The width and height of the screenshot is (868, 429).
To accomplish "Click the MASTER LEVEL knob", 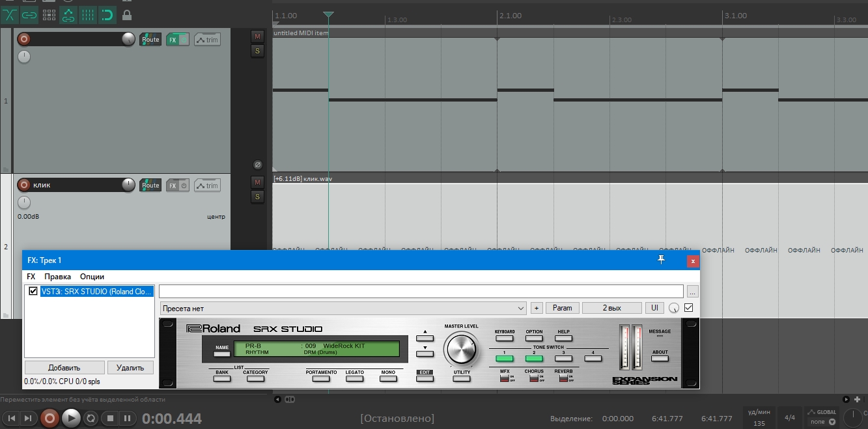I will (x=461, y=350).
